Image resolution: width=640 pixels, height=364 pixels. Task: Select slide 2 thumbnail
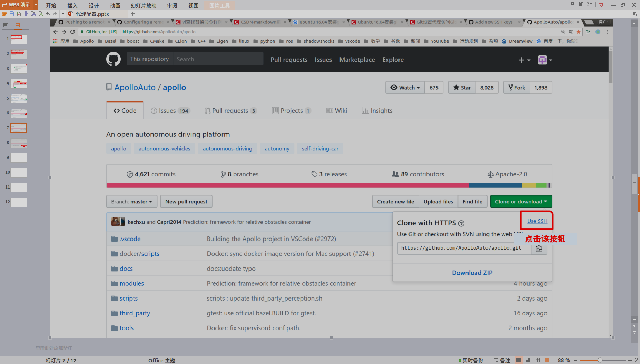(19, 54)
